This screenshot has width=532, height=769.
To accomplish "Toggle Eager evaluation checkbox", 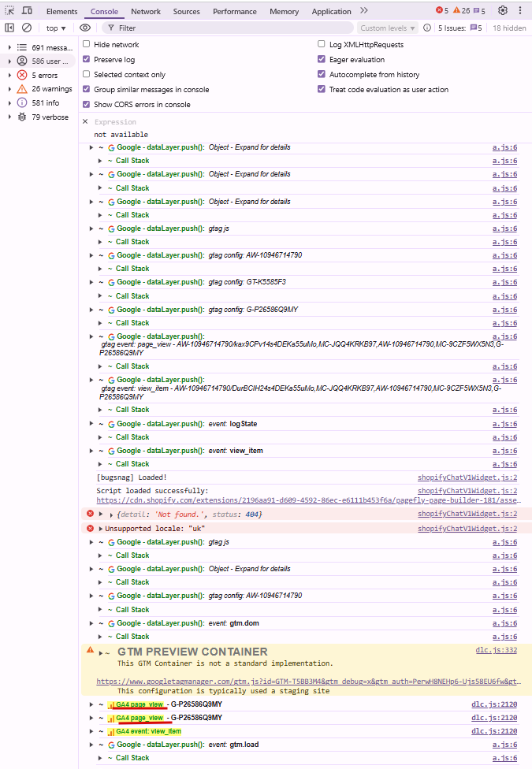I will [322, 59].
